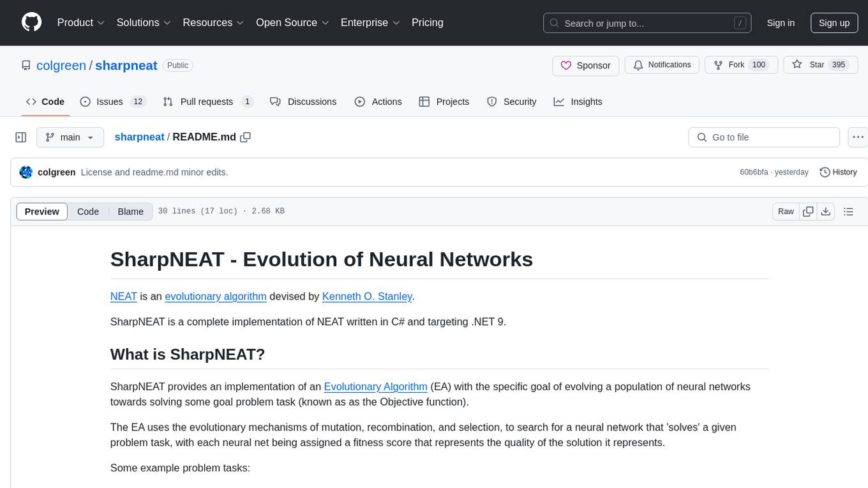Click the Pull requests count badge 1
868x488 pixels.
247,102
